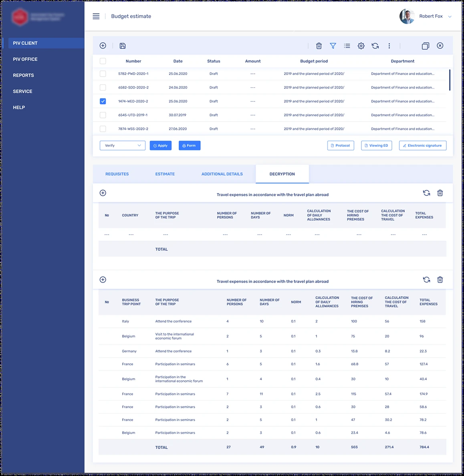Click the Form print button

[x=189, y=146]
